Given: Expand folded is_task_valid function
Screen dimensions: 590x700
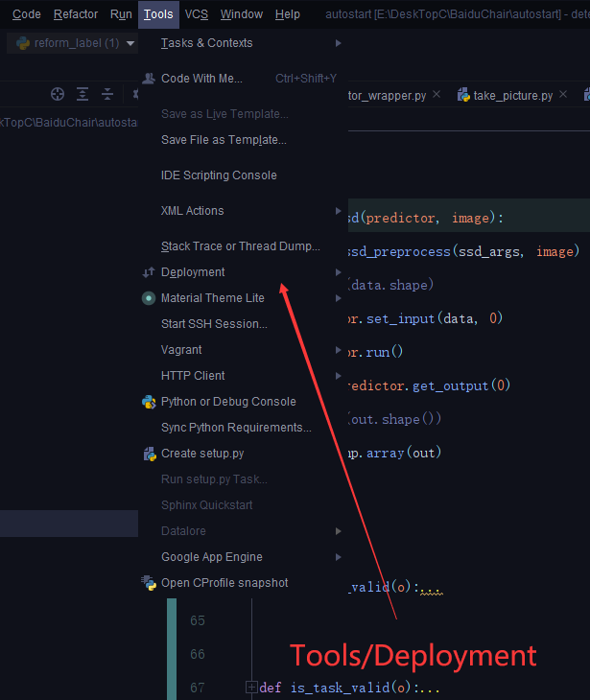Looking at the screenshot, I should click(x=251, y=687).
